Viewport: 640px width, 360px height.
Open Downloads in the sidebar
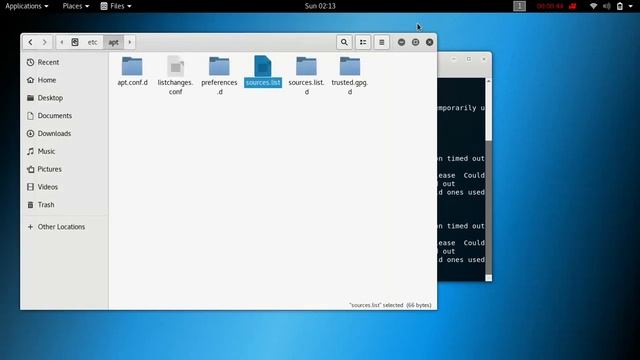(x=64, y=133)
